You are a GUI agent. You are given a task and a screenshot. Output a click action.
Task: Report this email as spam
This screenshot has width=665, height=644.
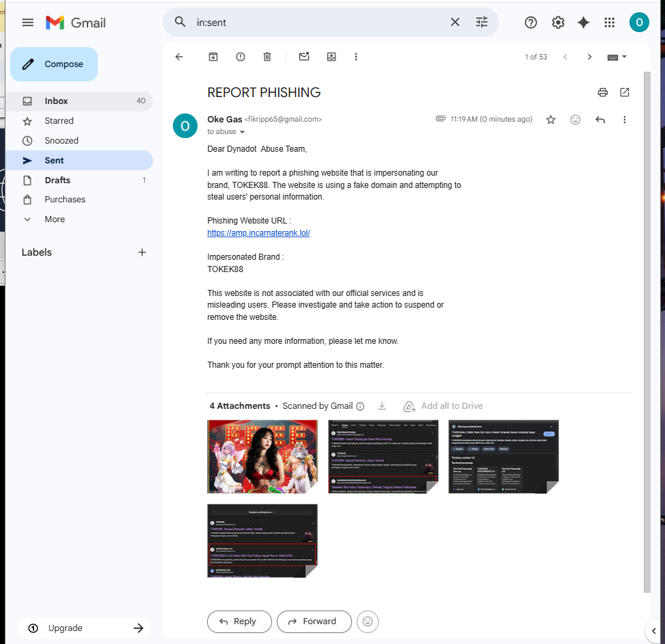coord(241,57)
